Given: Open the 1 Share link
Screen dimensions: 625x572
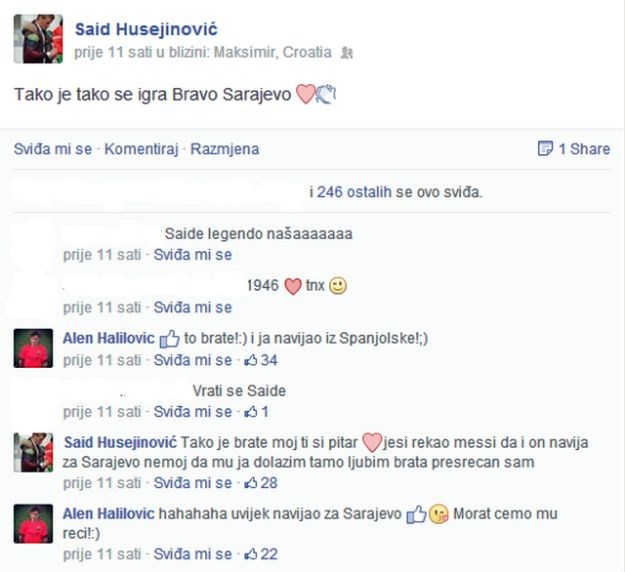Looking at the screenshot, I should click(x=584, y=149).
